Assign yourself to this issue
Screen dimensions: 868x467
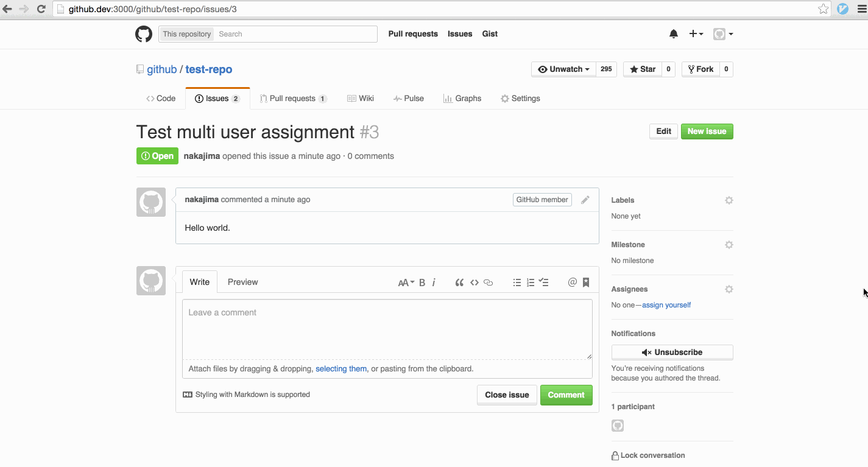[x=666, y=304]
